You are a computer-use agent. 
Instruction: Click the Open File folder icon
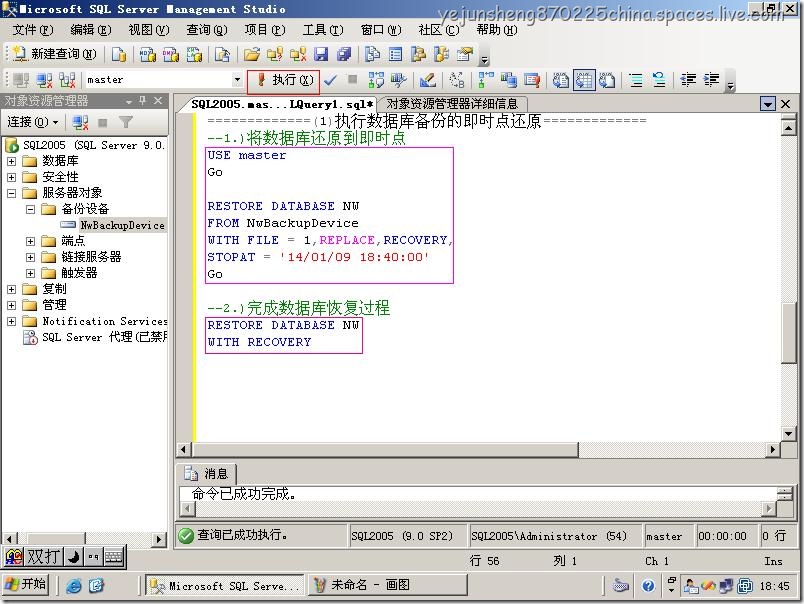252,54
